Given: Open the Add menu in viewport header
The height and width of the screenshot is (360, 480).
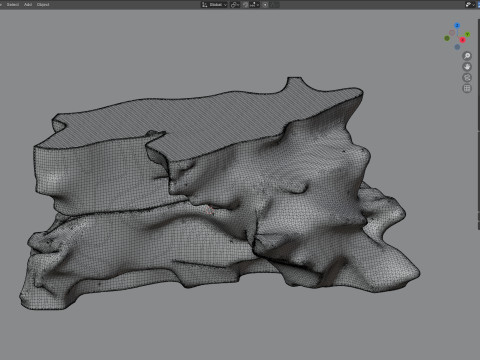Looking at the screenshot, I should tap(28, 4).
